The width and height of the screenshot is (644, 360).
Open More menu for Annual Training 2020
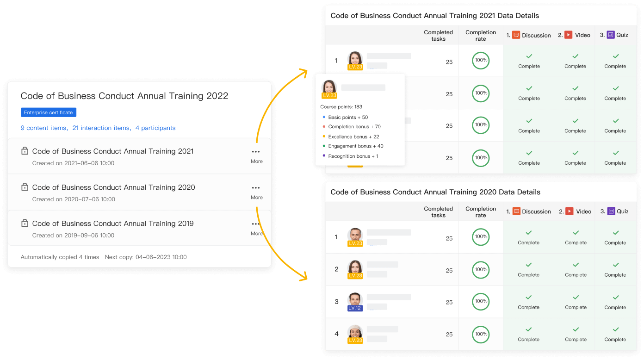256,191
